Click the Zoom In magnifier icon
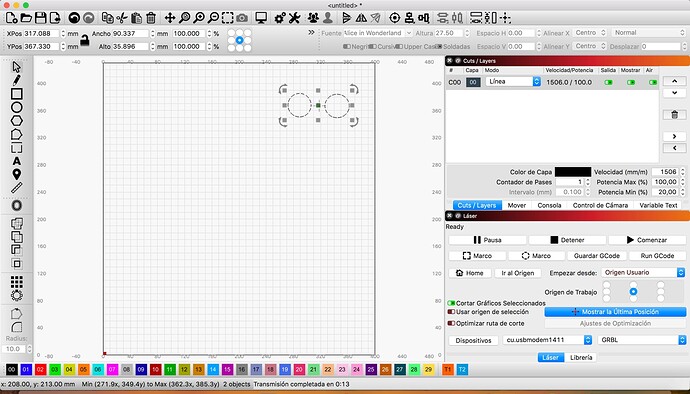The width and height of the screenshot is (690, 394). 199,18
